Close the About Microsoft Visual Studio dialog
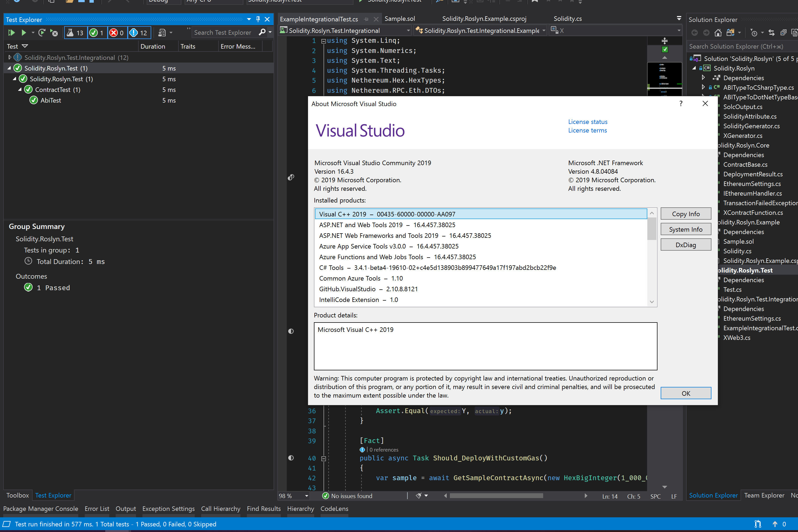The height and width of the screenshot is (532, 798). (705, 103)
